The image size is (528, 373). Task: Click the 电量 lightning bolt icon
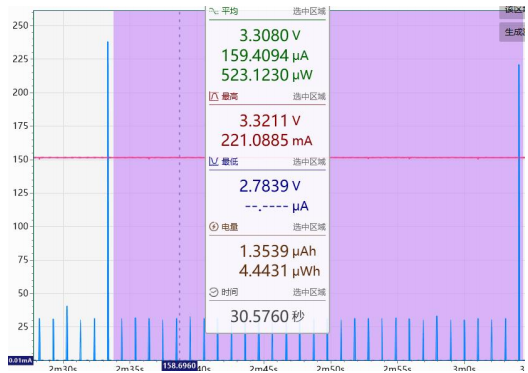pyautogui.click(x=214, y=227)
